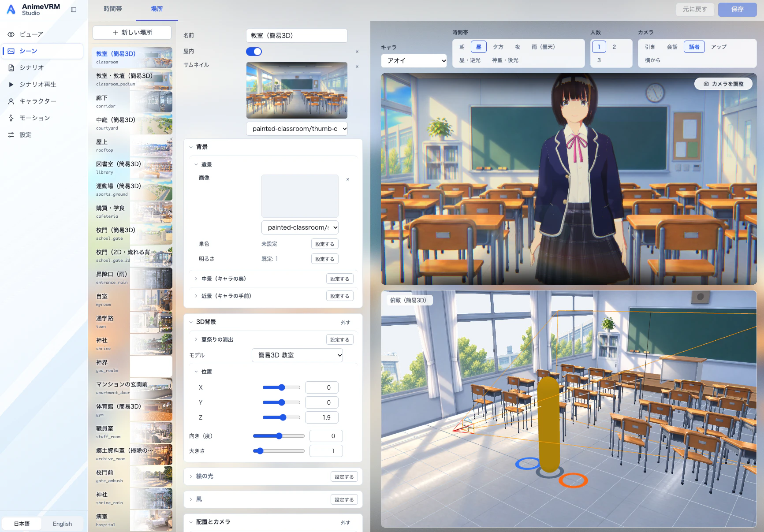This screenshot has height=532, width=764.
Task: Clear the 屋内 row with x
Action: (x=357, y=52)
